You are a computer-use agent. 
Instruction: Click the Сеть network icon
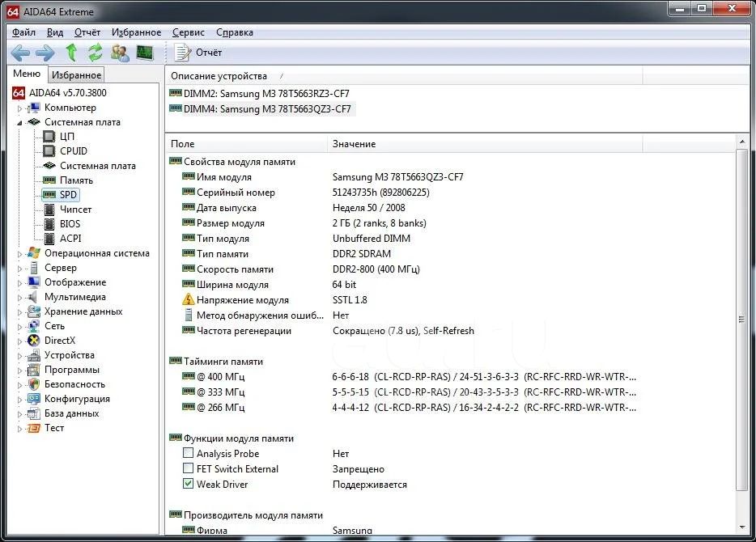(34, 326)
